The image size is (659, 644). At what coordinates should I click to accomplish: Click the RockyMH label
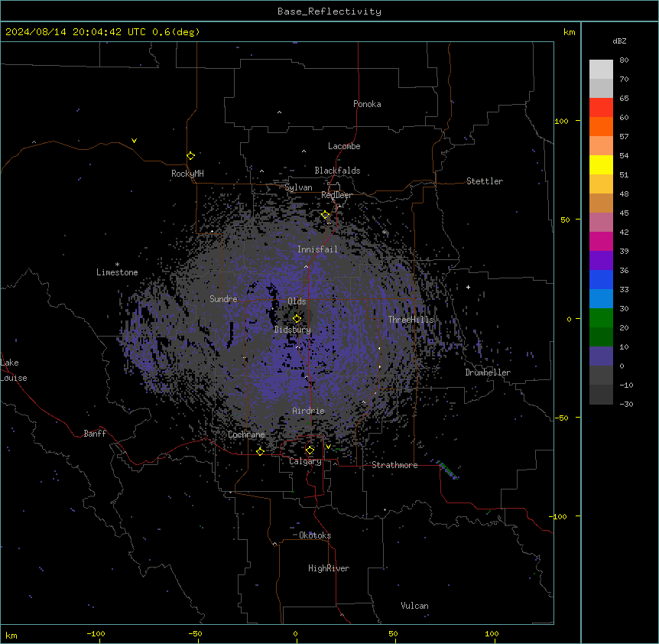pyautogui.click(x=187, y=173)
